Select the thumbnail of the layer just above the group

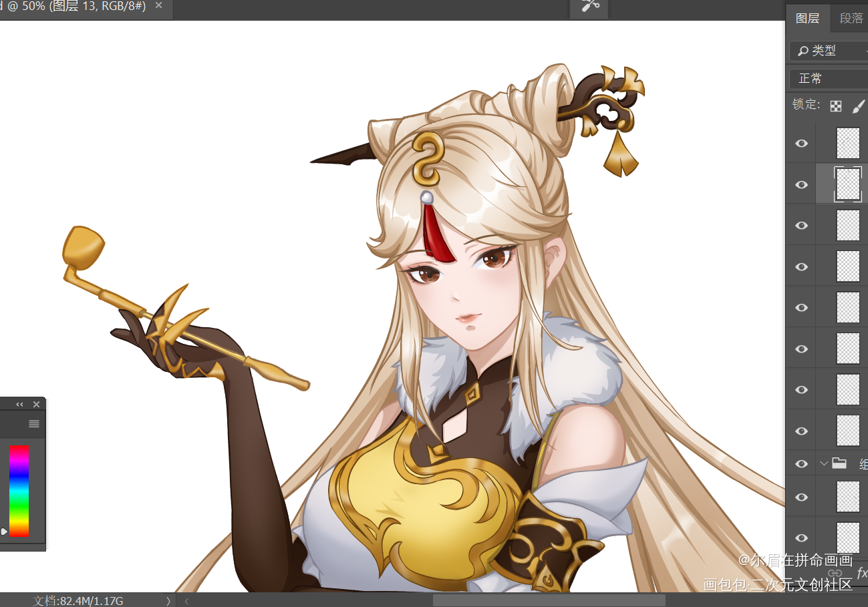848,431
